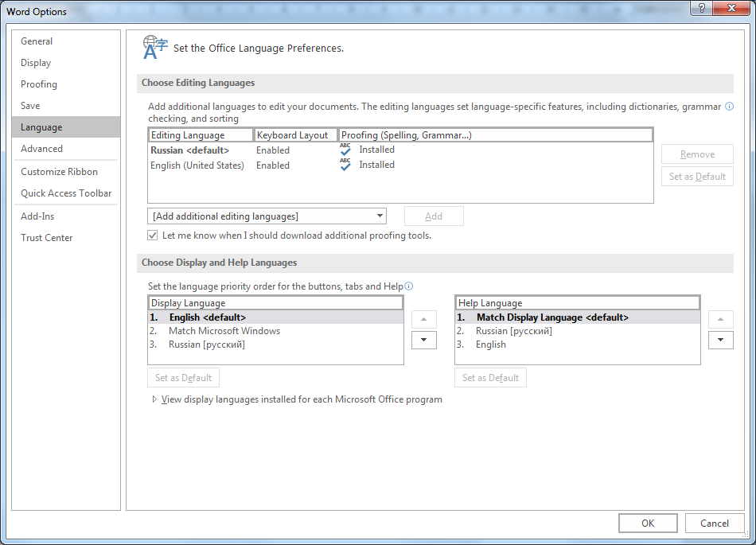Select 'English (United States)' editing language row
Viewport: 756px width, 545px height.
click(400, 165)
